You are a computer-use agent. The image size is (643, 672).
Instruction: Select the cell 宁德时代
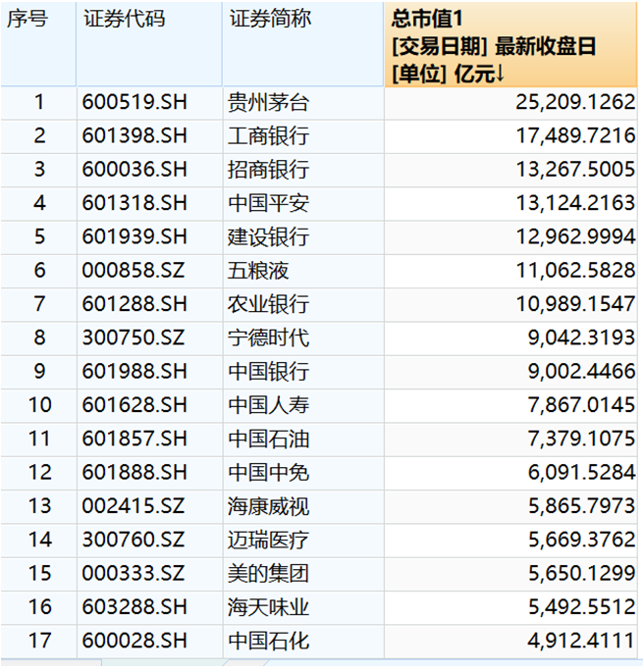tap(303, 338)
